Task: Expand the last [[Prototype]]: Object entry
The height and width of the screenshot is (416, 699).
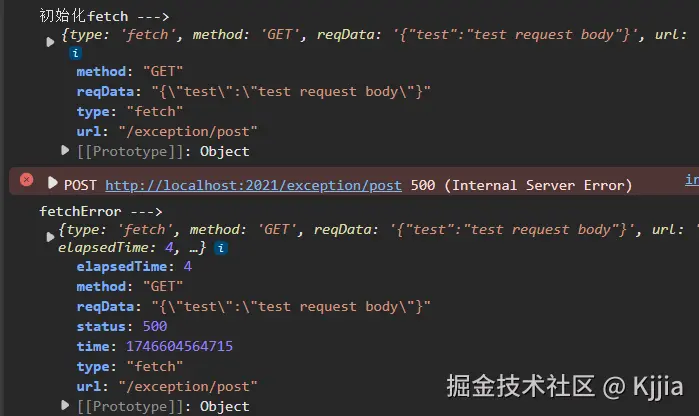Action: coord(67,406)
